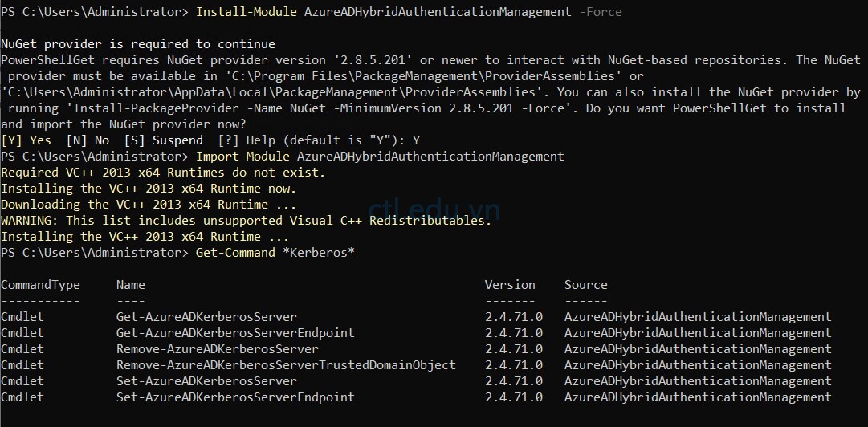
Task: Click the Version column header
Action: tap(510, 285)
